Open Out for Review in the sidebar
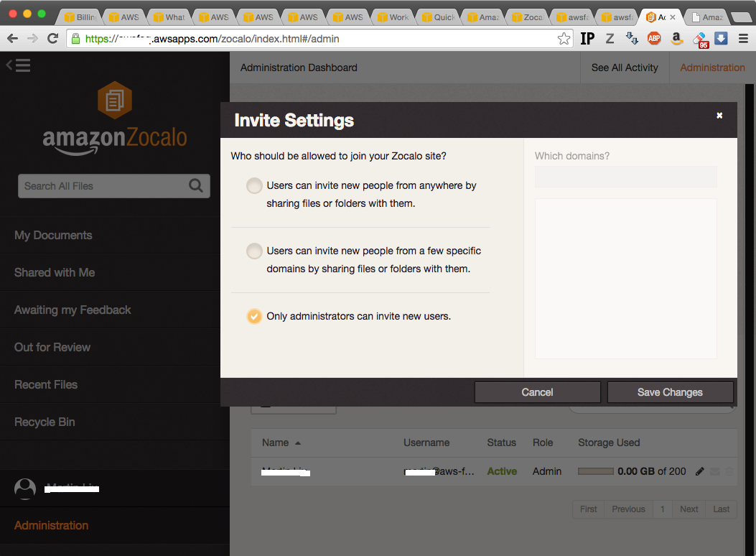This screenshot has height=556, width=756. (x=52, y=347)
